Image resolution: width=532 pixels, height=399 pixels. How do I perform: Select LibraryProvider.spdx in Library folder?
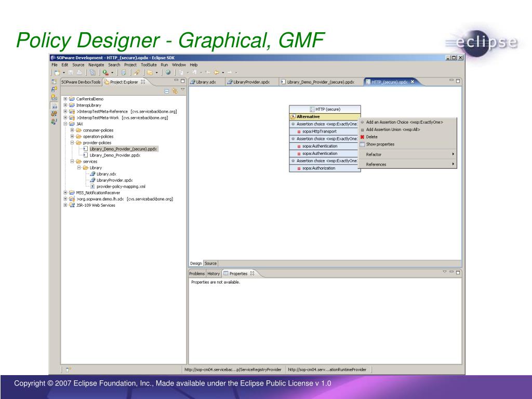[x=114, y=180]
